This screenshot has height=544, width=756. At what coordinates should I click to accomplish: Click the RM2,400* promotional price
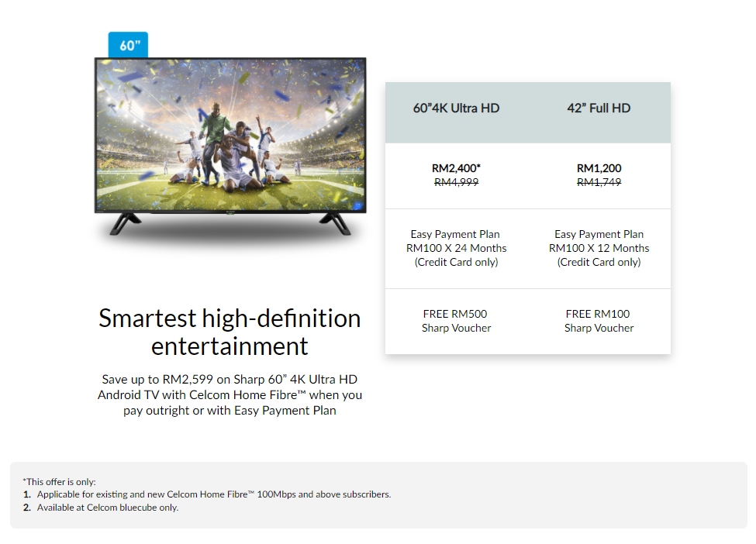click(456, 168)
